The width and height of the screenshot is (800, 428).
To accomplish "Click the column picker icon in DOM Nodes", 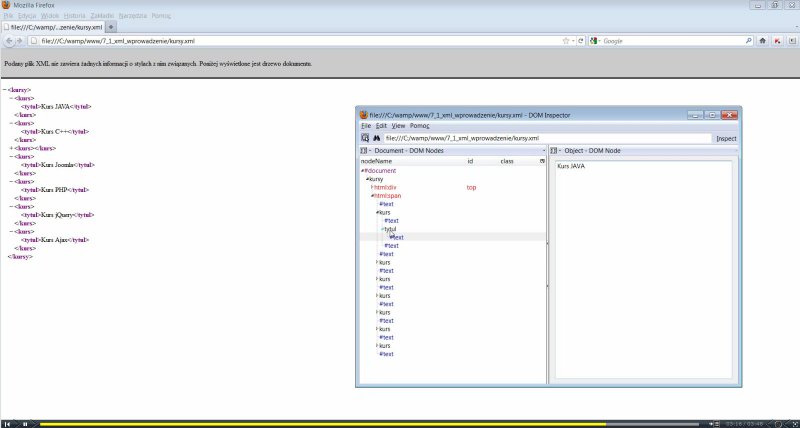I will (543, 161).
